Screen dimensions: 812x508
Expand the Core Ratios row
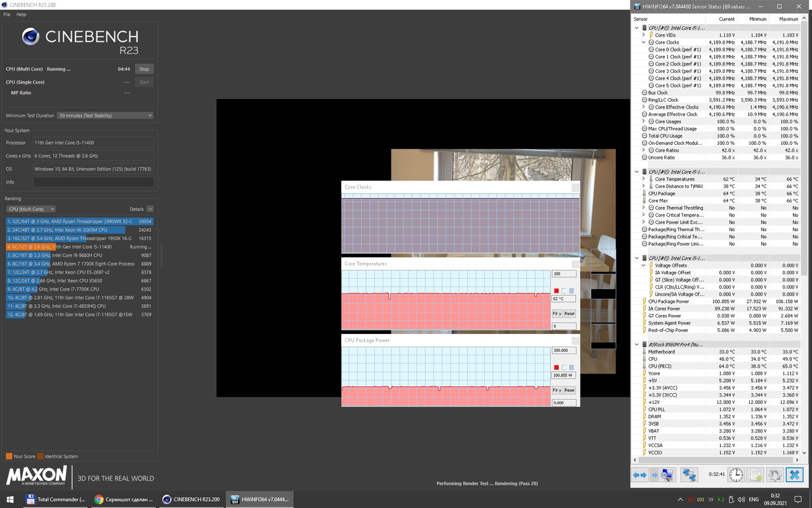[x=643, y=150]
